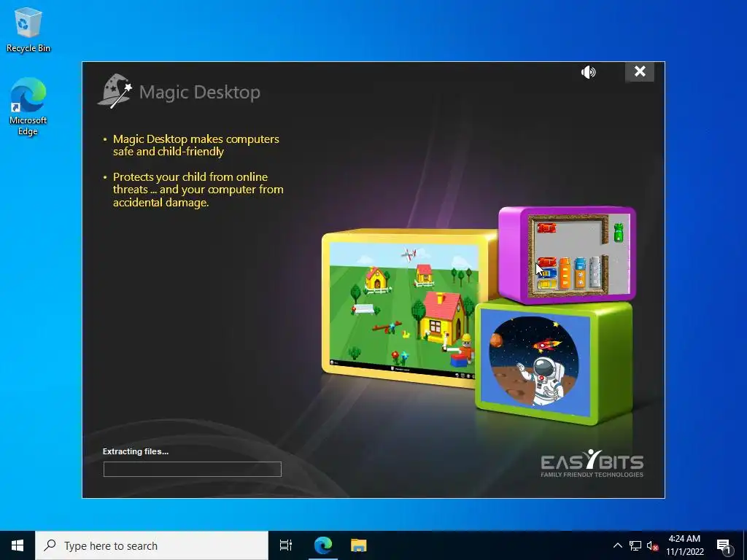Click the muted volume tray icon

[652, 545]
